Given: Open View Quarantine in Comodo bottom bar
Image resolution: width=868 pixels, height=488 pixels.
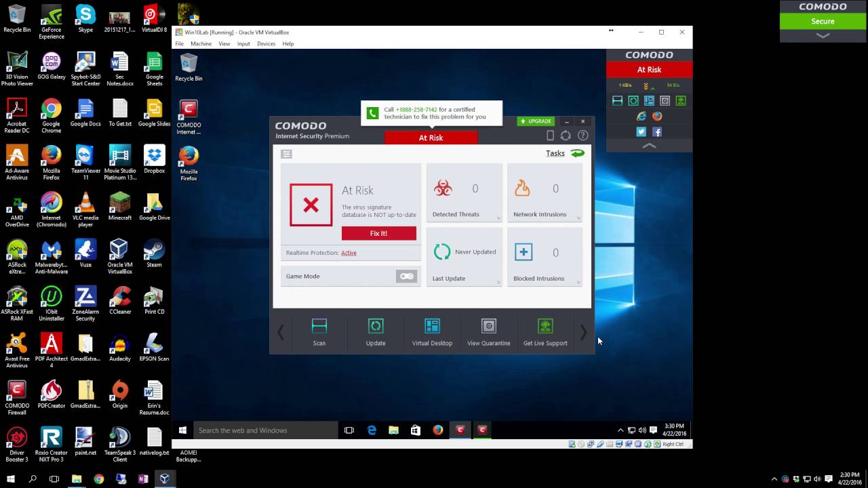Looking at the screenshot, I should pyautogui.click(x=488, y=326).
